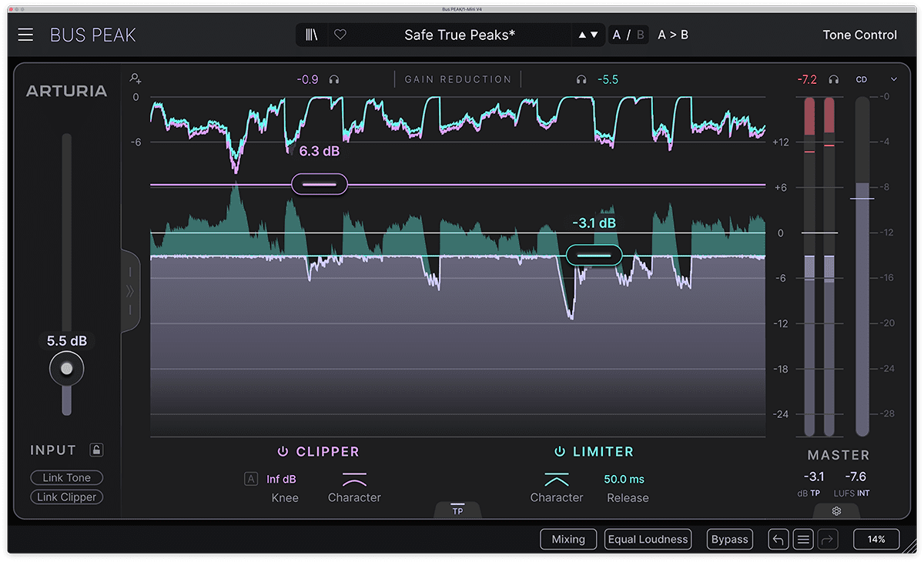This screenshot has height=562, width=924.
Task: Listen to clipper gain reduction headphone icon
Action: (x=334, y=79)
